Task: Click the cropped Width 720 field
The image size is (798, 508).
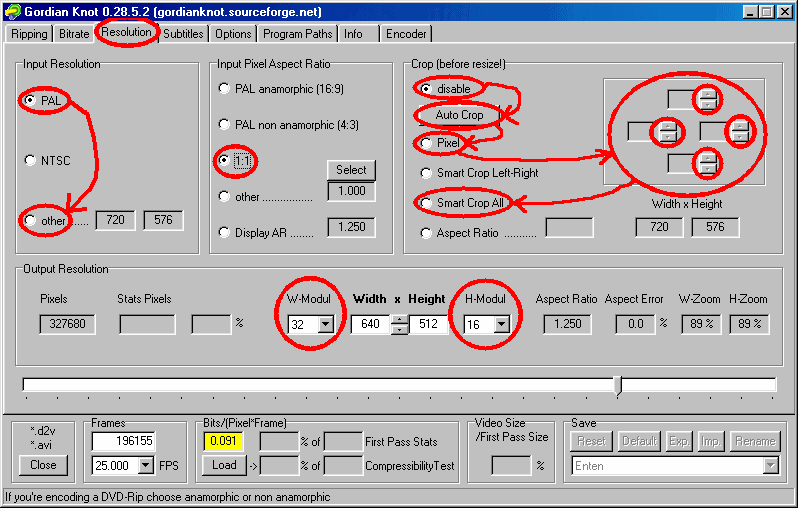Action: (x=659, y=227)
